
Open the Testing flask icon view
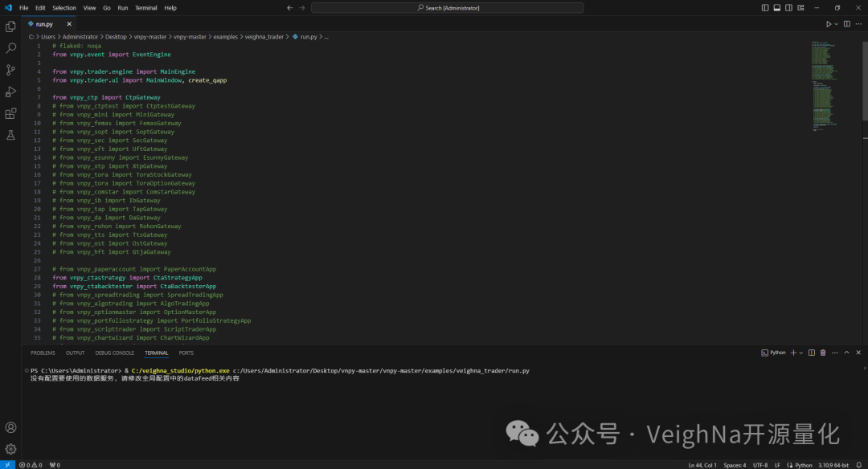click(x=10, y=135)
